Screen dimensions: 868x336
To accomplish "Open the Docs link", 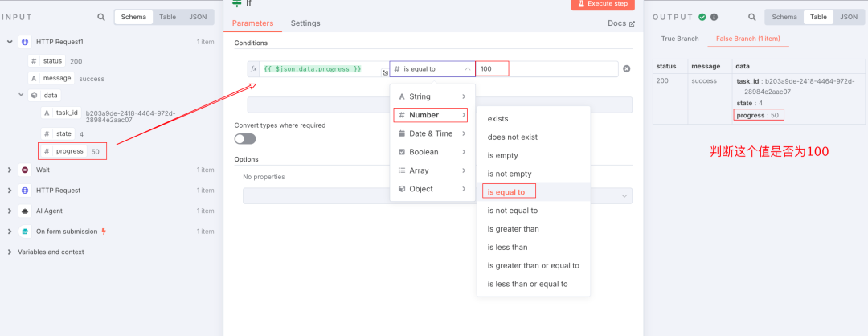I will [621, 23].
